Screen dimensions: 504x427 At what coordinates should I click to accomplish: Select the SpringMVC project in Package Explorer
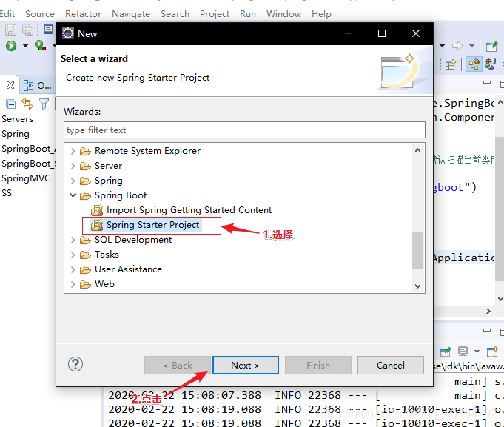[x=26, y=178]
